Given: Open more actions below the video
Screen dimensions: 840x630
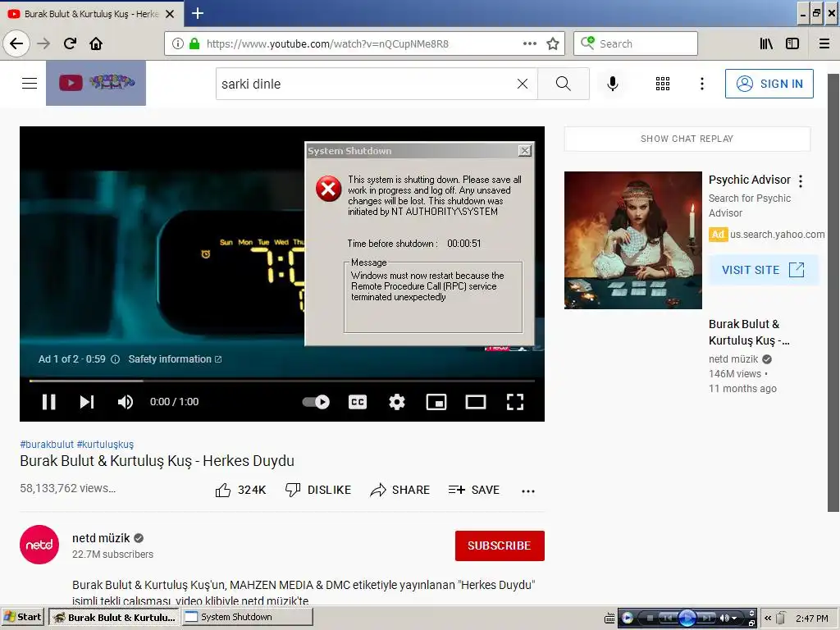Looking at the screenshot, I should coord(528,491).
